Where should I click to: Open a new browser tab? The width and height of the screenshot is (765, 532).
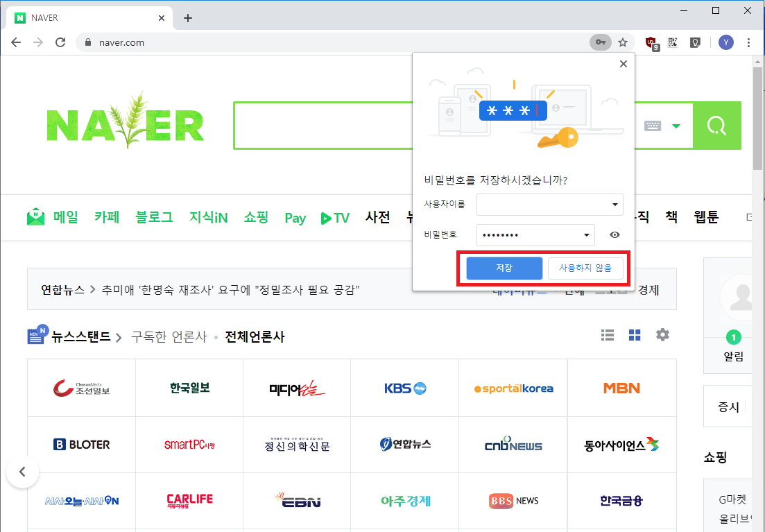click(188, 18)
